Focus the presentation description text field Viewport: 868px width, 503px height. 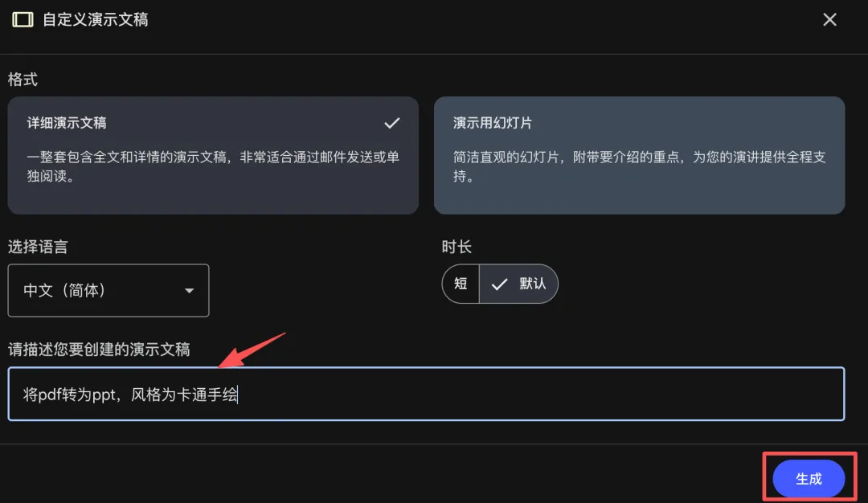pyautogui.click(x=426, y=394)
